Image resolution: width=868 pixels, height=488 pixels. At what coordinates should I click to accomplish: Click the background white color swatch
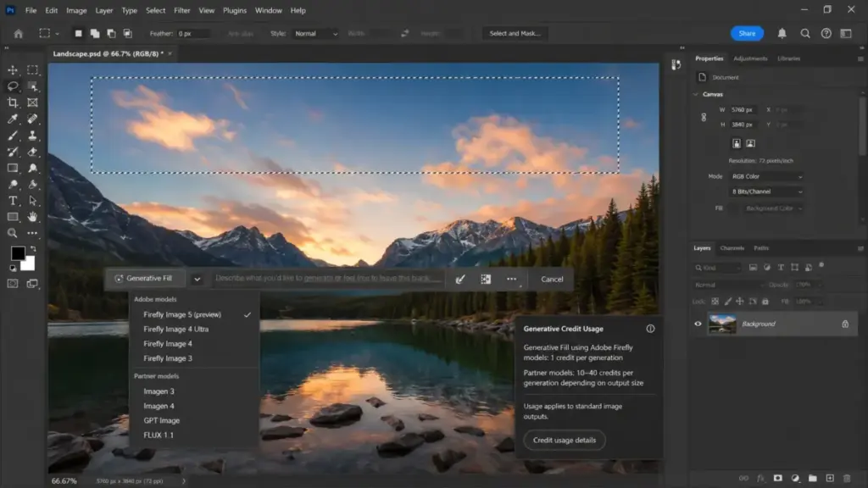(x=30, y=265)
